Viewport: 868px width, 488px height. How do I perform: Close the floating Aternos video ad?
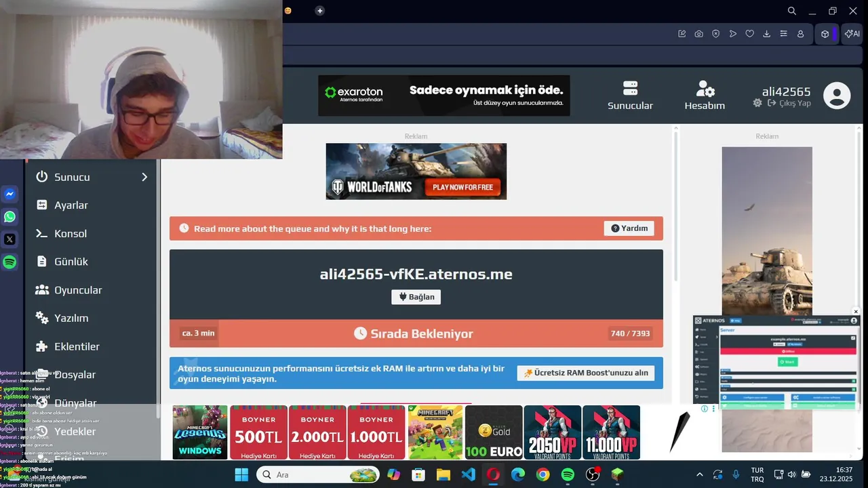pos(856,312)
